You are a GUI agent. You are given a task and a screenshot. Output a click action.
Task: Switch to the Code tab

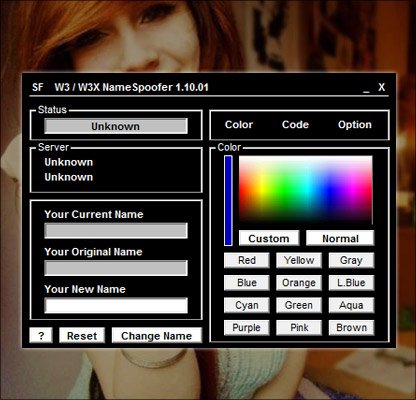[x=295, y=125]
